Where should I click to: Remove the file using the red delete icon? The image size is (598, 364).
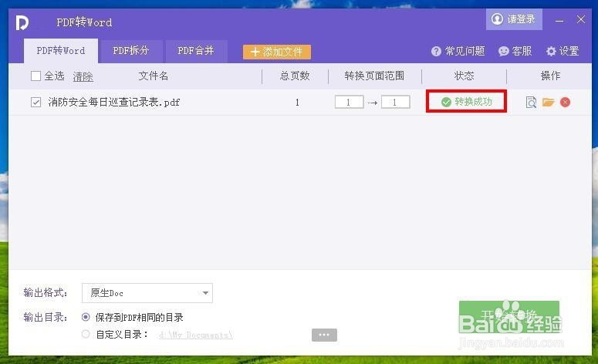click(x=565, y=102)
